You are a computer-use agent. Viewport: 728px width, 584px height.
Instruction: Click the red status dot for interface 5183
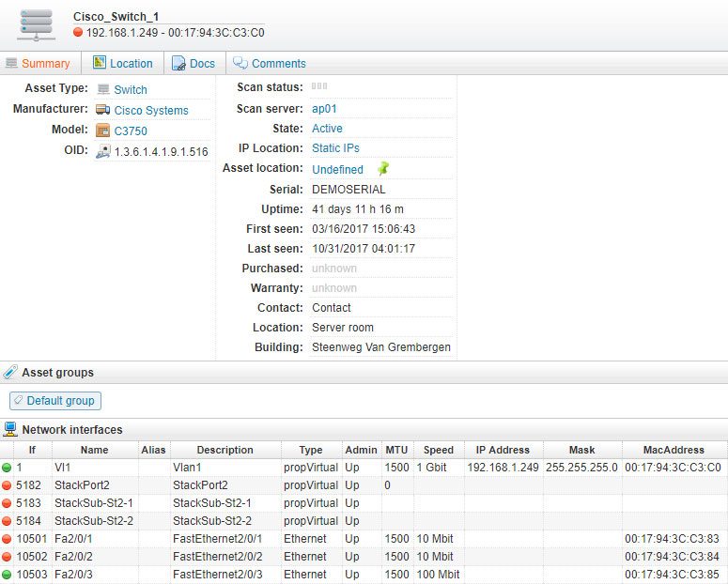[7, 503]
